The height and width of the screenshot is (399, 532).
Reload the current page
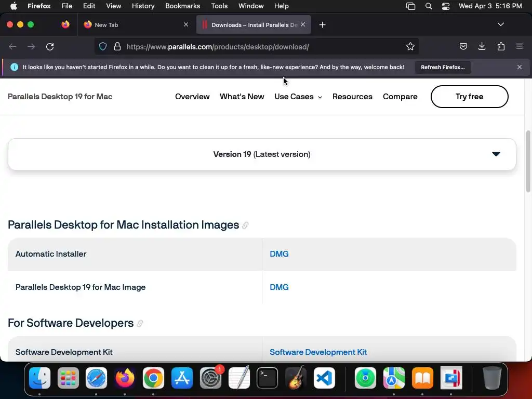(x=50, y=46)
